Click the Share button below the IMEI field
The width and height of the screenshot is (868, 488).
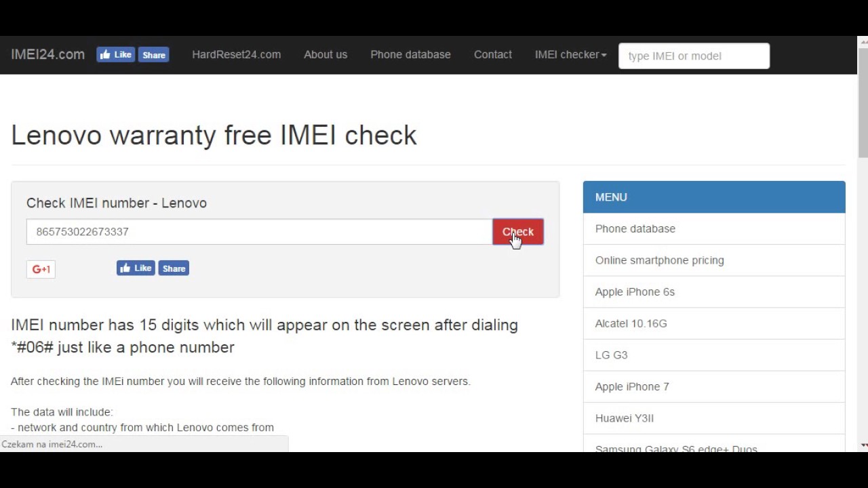point(174,268)
